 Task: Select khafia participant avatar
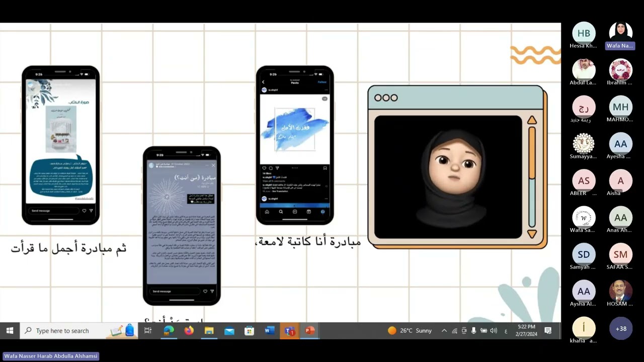pyautogui.click(x=584, y=328)
